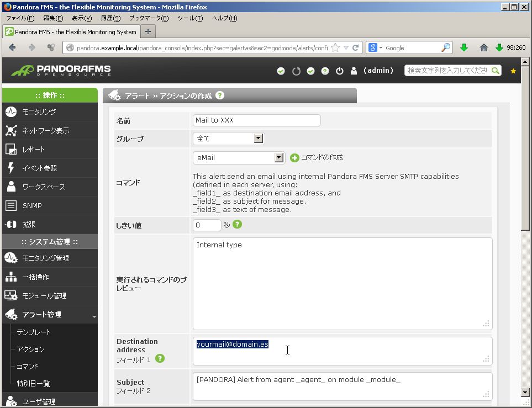Screen dimensions: 532x408
Task: Open the ブックマーク menu
Action: click(149, 18)
